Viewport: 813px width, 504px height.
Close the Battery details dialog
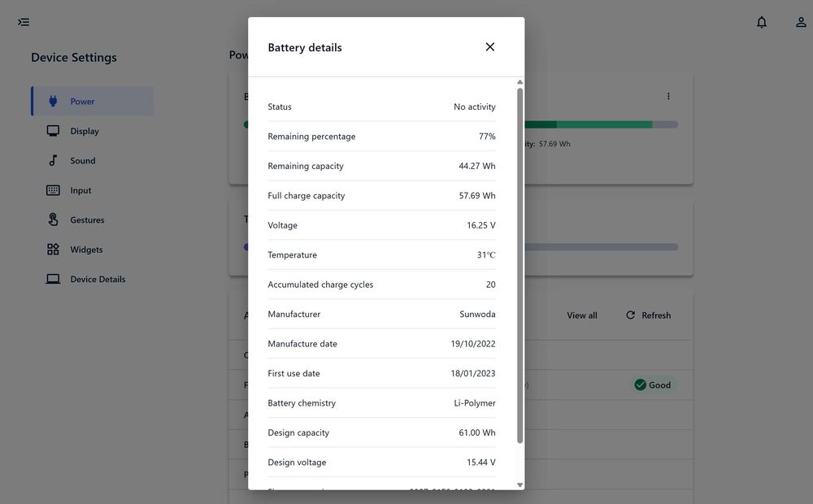(489, 47)
